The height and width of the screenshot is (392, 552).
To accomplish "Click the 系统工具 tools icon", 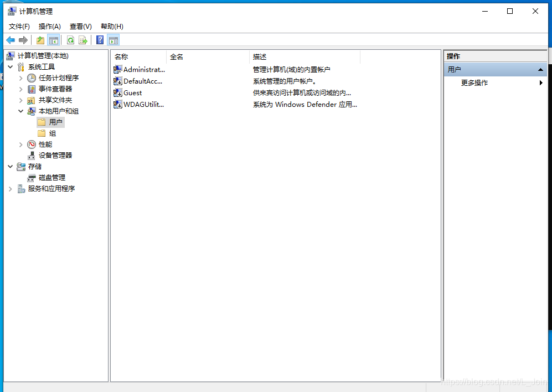I will (21, 67).
